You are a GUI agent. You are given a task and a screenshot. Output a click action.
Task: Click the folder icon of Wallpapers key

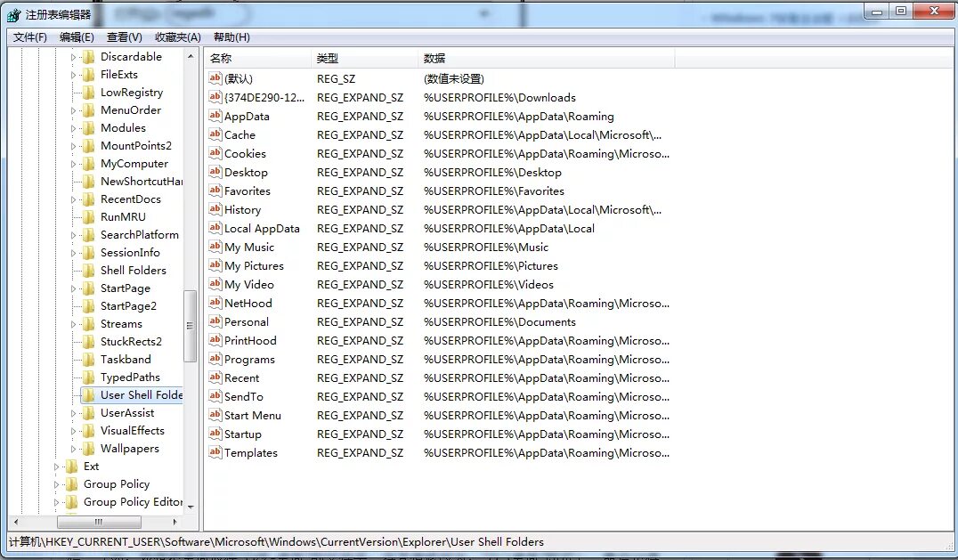[89, 449]
